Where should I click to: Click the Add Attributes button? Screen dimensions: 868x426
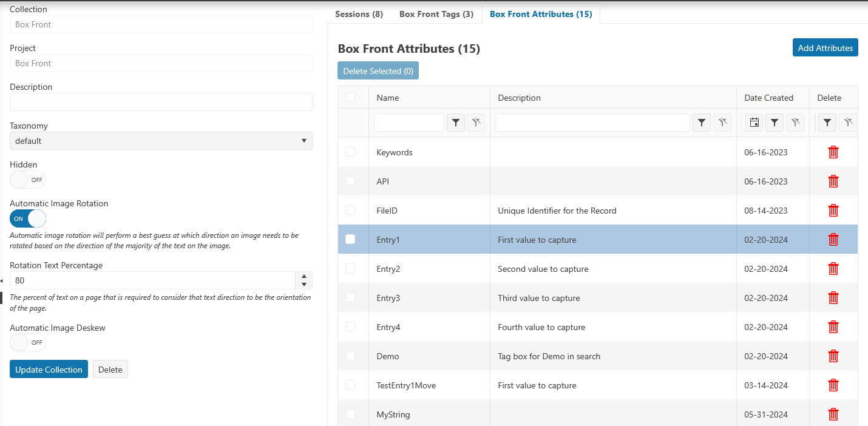coord(825,48)
